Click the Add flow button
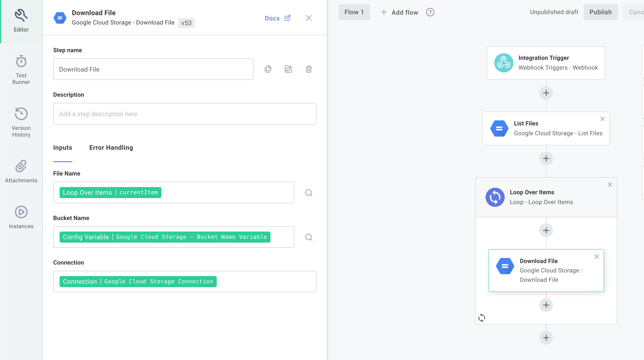644x360 pixels. tap(399, 12)
